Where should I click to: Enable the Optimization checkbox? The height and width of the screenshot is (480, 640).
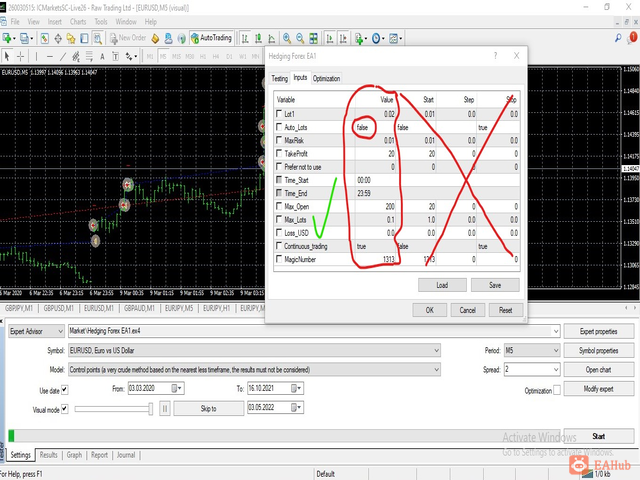click(x=557, y=390)
